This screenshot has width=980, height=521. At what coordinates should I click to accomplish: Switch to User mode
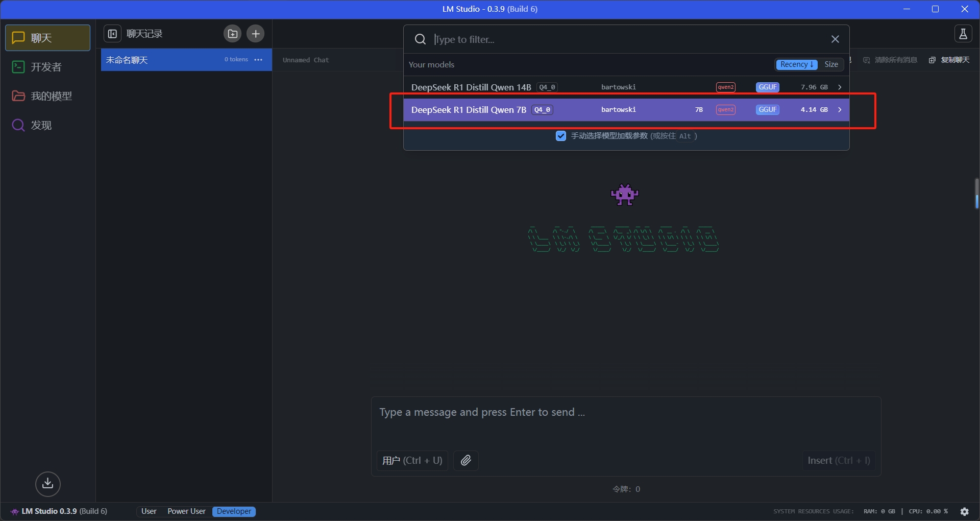coord(149,511)
